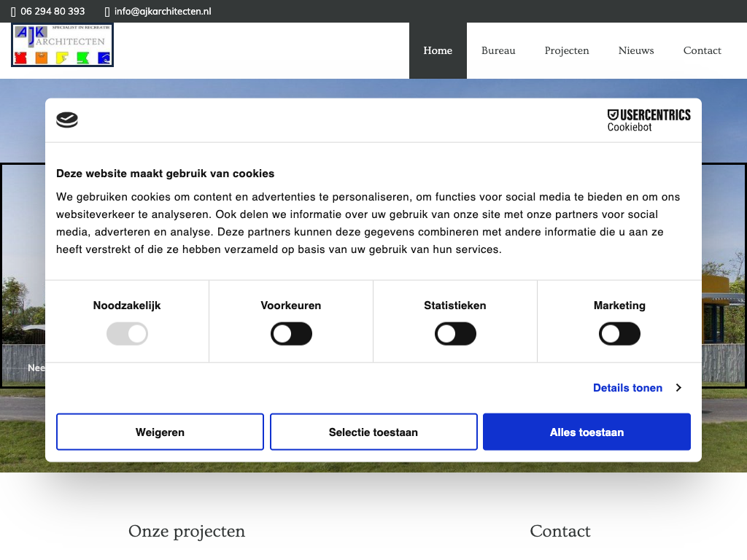Click the email envelope icon in top bar
747x560 pixels.
108,12
